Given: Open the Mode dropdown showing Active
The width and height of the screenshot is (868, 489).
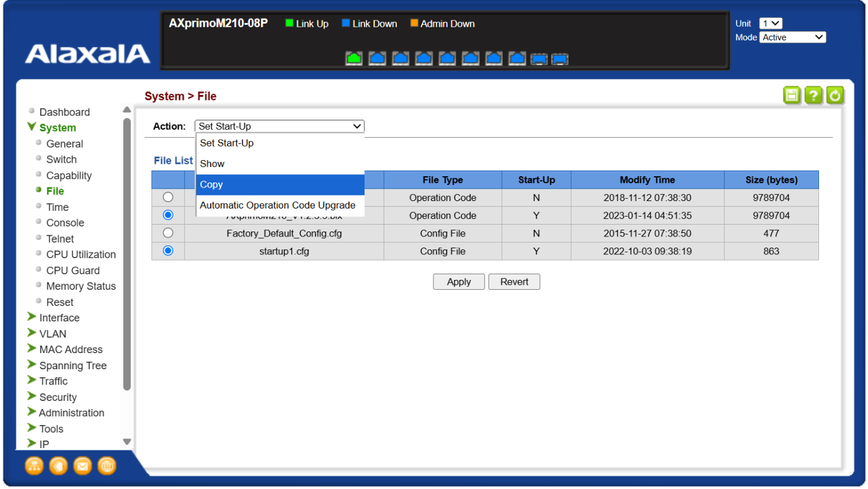Looking at the screenshot, I should [x=793, y=37].
